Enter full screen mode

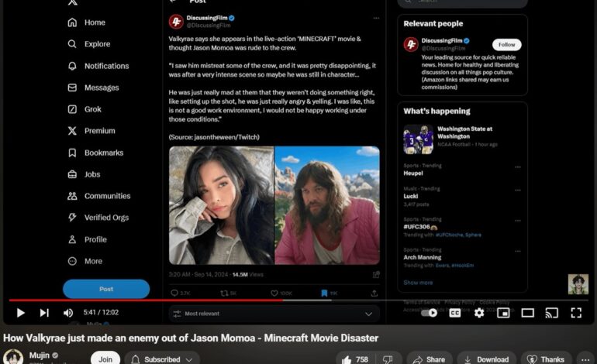point(576,313)
